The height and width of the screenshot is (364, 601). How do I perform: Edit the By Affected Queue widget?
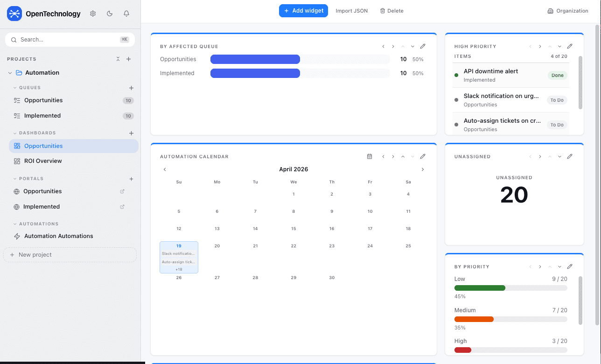tap(423, 46)
